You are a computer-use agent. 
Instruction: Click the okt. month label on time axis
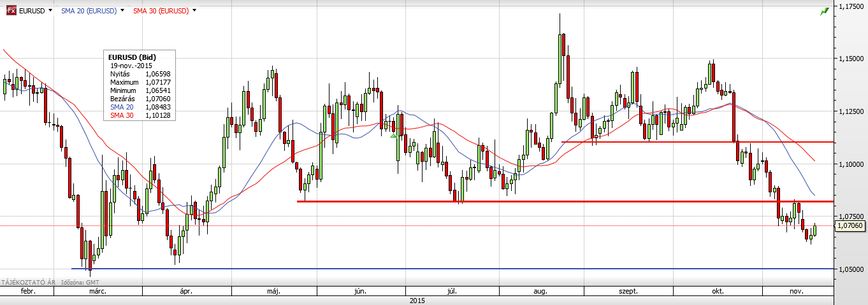pos(718,290)
